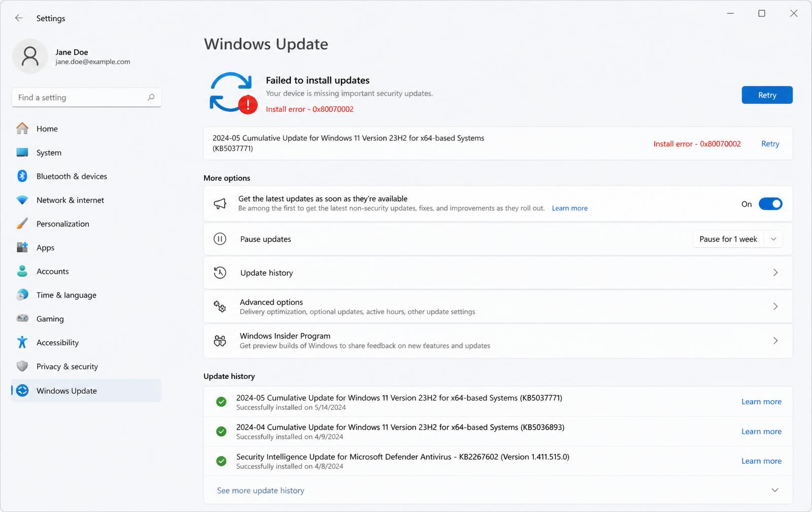Click the blue Retry button at top

coord(767,95)
